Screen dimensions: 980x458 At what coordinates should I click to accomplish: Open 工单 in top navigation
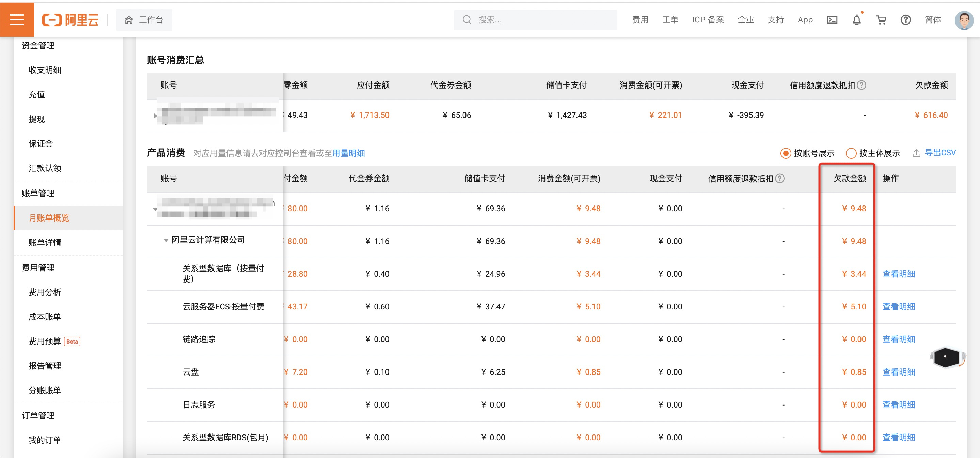point(670,20)
